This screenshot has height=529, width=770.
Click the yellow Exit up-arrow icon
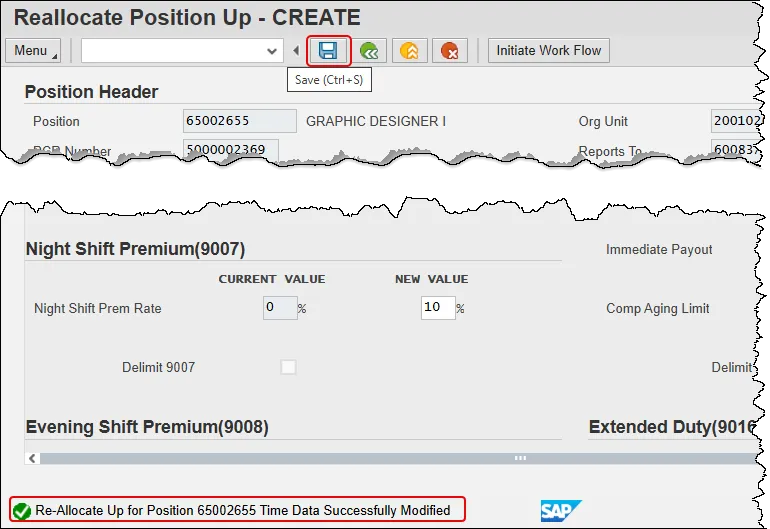point(410,51)
